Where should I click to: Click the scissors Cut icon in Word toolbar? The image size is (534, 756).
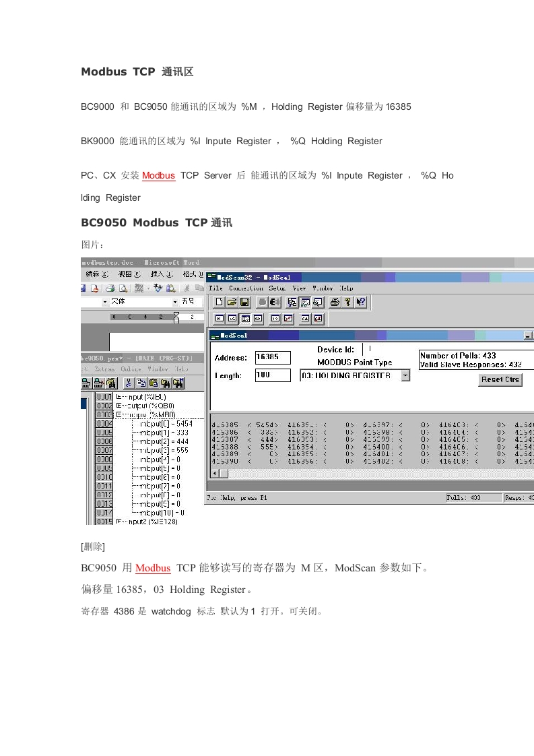(186, 288)
